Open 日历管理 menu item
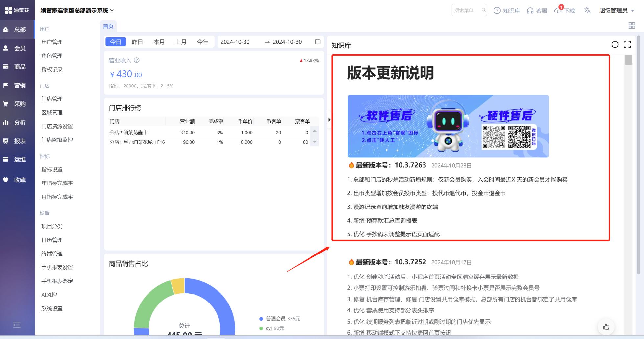 [52, 240]
